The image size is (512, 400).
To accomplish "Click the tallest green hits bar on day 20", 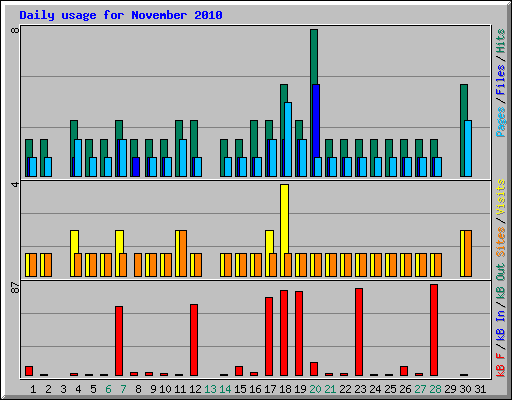I will point(314,57).
